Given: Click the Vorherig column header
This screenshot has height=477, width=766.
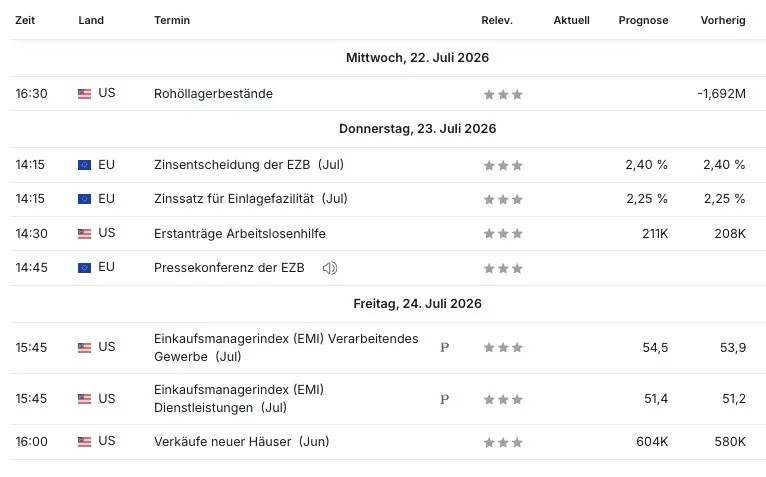Looking at the screenshot, I should (x=723, y=20).
